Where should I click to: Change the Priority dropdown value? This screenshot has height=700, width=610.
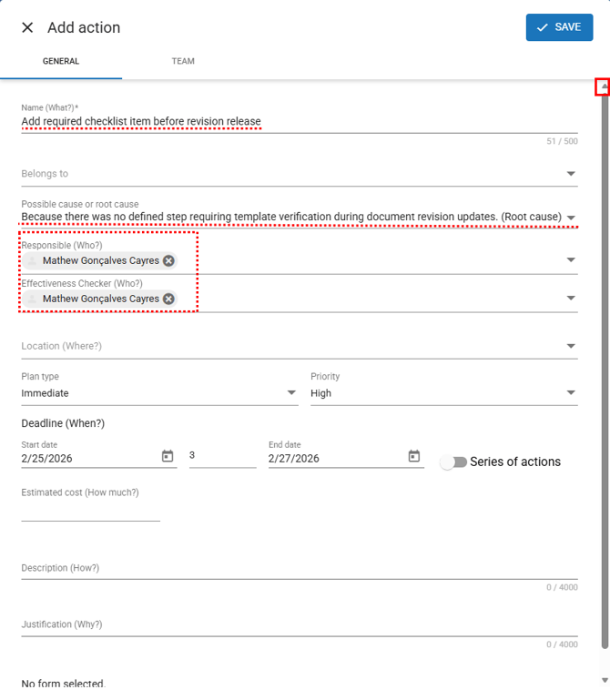571,393
